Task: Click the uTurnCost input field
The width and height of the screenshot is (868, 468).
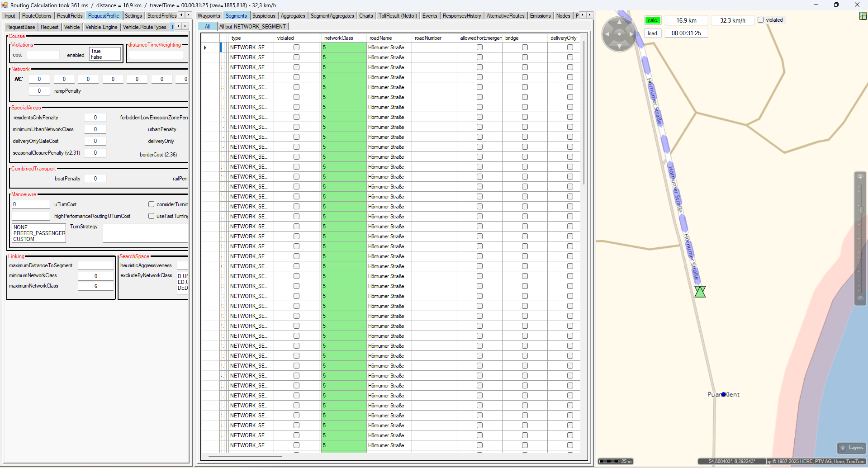Action: 31,204
